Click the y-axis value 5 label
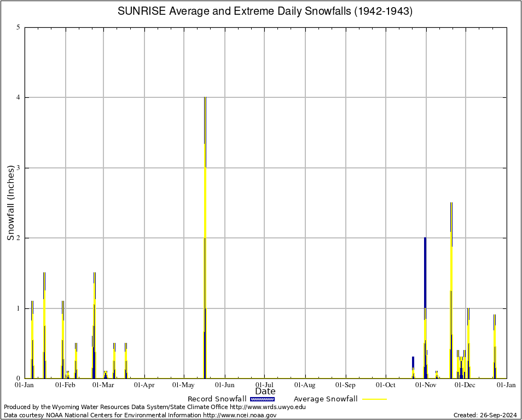The height and width of the screenshot is (420, 522). coord(18,27)
